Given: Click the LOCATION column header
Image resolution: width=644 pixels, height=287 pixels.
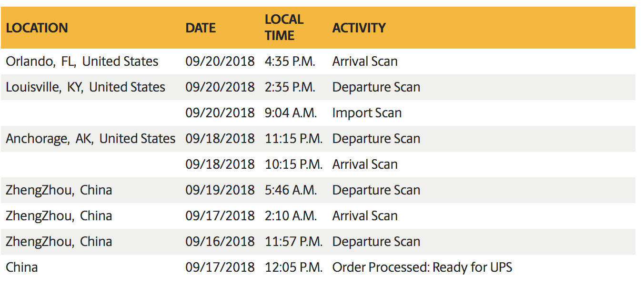Looking at the screenshot, I should point(37,28).
